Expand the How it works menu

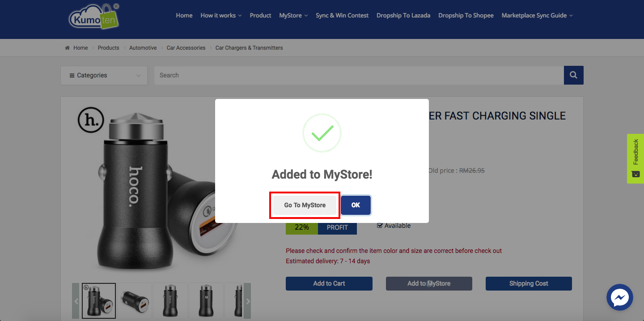click(221, 15)
